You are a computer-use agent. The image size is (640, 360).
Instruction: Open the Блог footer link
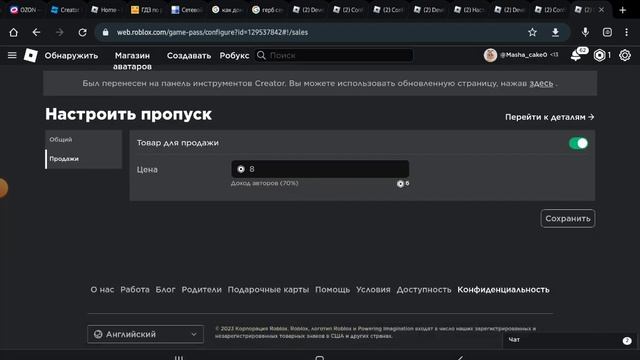(x=165, y=289)
